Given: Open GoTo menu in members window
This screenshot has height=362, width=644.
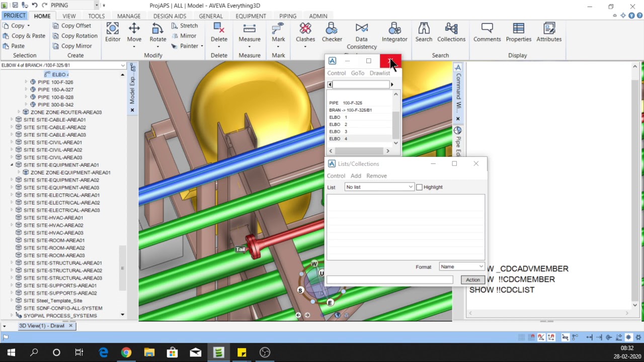Looking at the screenshot, I should pyautogui.click(x=357, y=73).
